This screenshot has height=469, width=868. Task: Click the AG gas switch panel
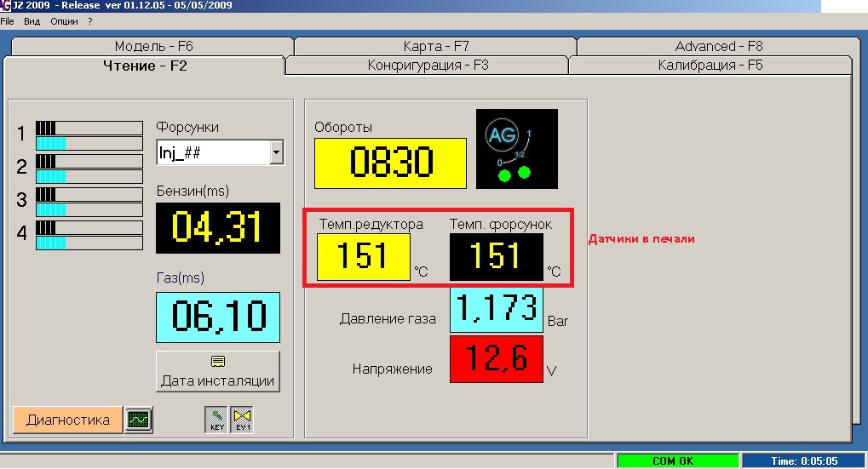(516, 149)
